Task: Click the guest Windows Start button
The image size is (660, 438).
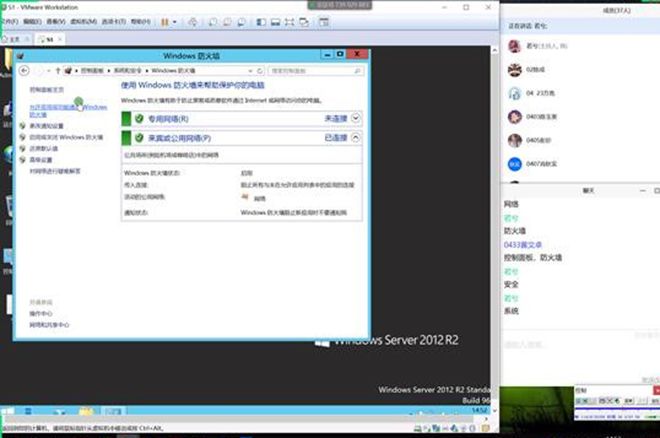Action: [8, 411]
